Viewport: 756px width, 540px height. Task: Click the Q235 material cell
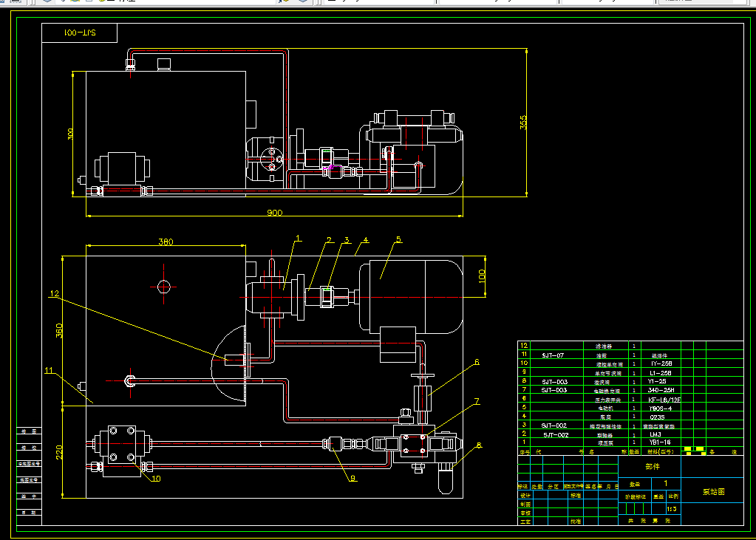(659, 417)
